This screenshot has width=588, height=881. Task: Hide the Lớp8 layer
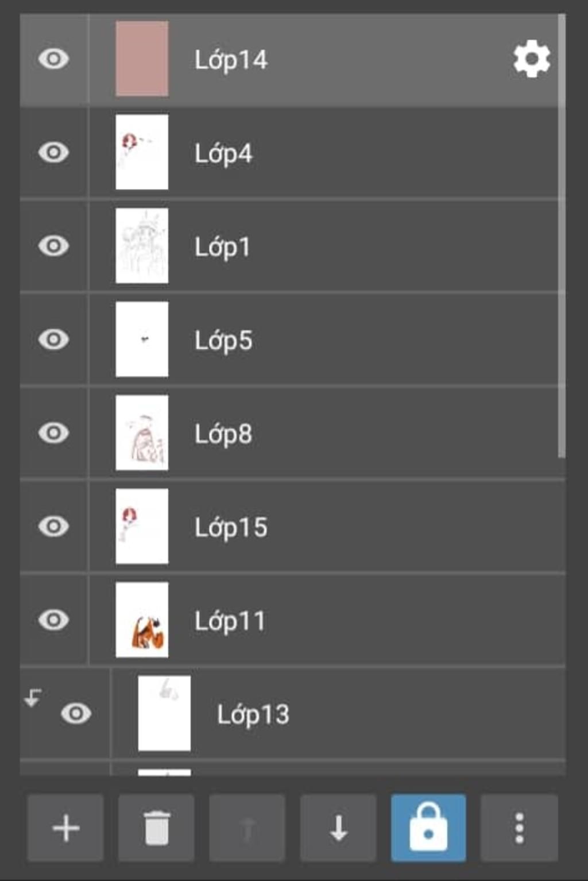[54, 432]
